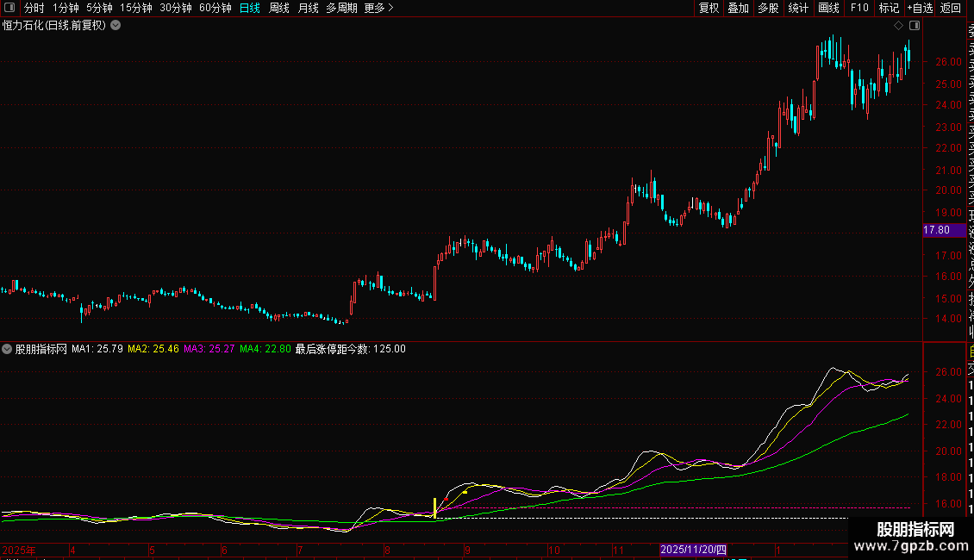Toggle 复权 price adjustment

[709, 8]
